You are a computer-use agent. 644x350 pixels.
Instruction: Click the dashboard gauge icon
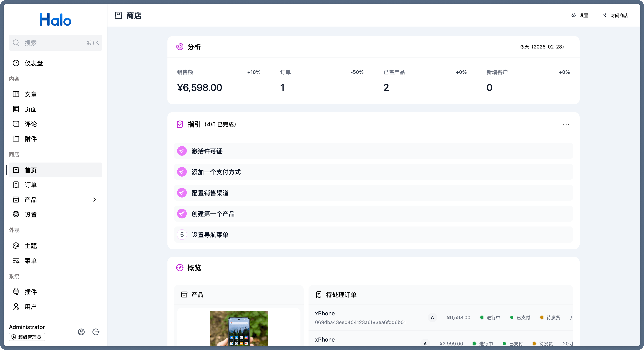pyautogui.click(x=16, y=63)
